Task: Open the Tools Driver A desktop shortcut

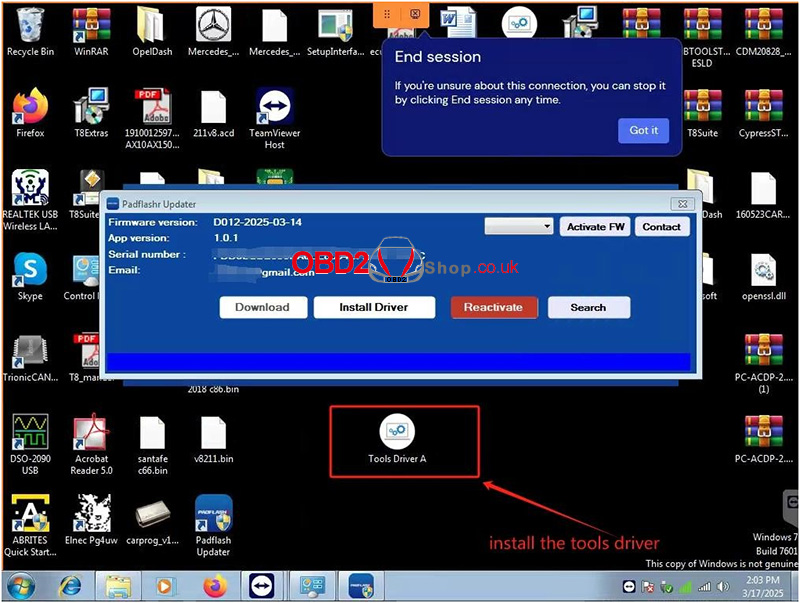Action: pos(396,434)
